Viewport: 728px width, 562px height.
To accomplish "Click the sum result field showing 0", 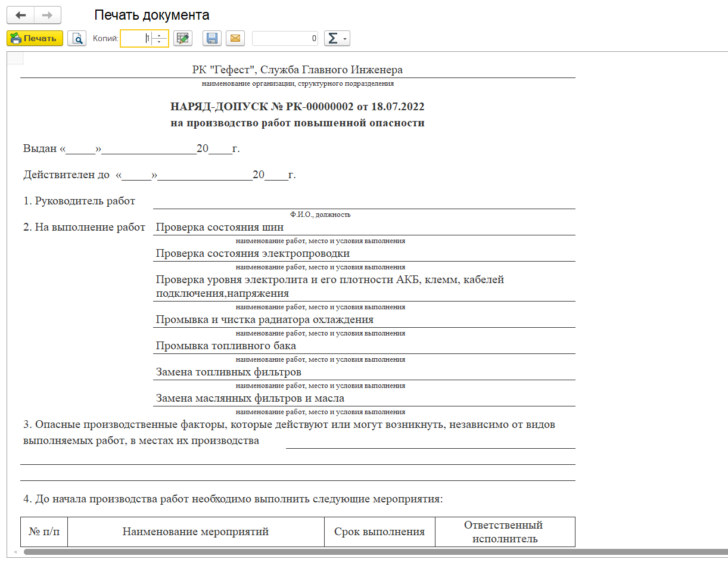I will (x=285, y=39).
